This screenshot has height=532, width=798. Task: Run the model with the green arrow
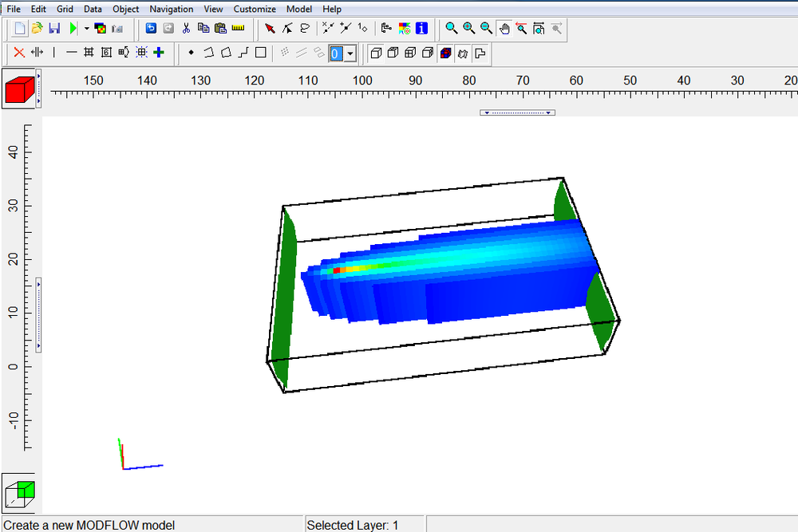tap(73, 28)
